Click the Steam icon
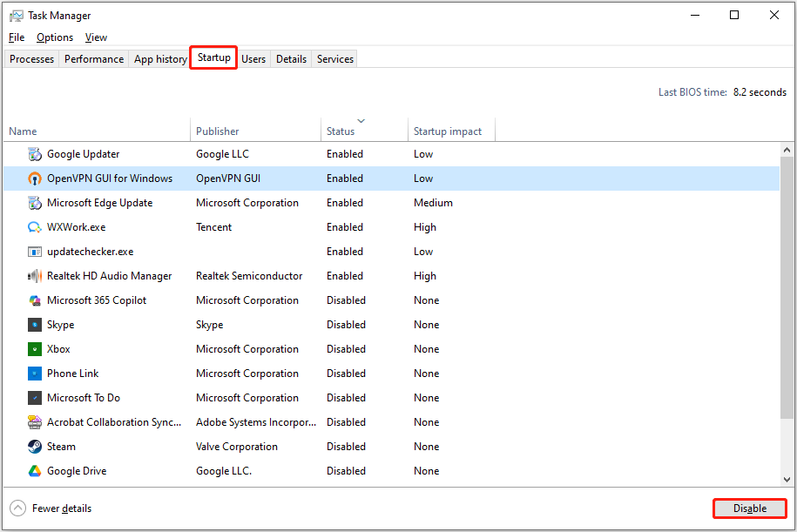The image size is (797, 532). 35,447
